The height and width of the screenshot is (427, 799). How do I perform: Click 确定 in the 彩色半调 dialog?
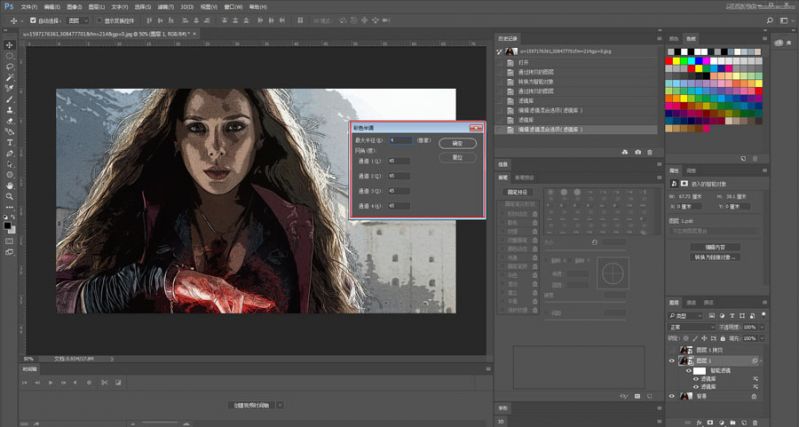(x=456, y=143)
